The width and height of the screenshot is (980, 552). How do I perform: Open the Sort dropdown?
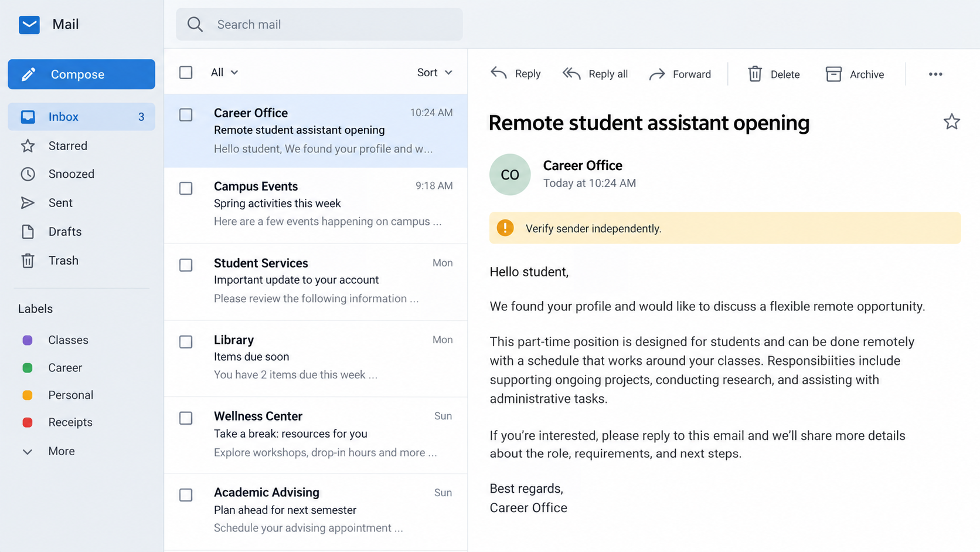click(434, 72)
